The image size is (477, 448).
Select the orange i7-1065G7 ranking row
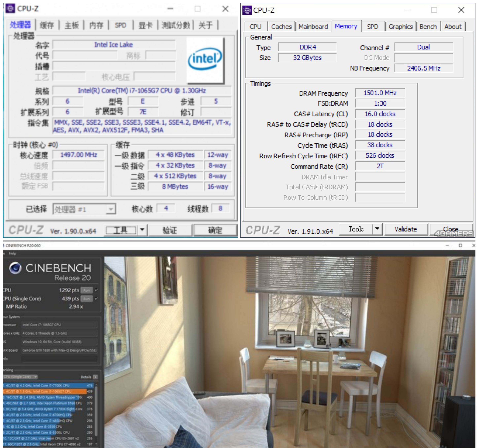point(48,391)
